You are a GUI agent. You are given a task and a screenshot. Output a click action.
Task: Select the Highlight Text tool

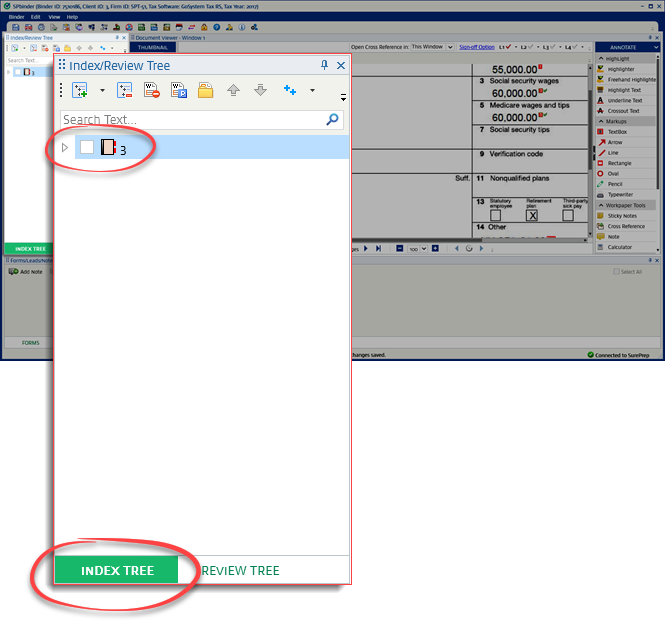click(624, 90)
